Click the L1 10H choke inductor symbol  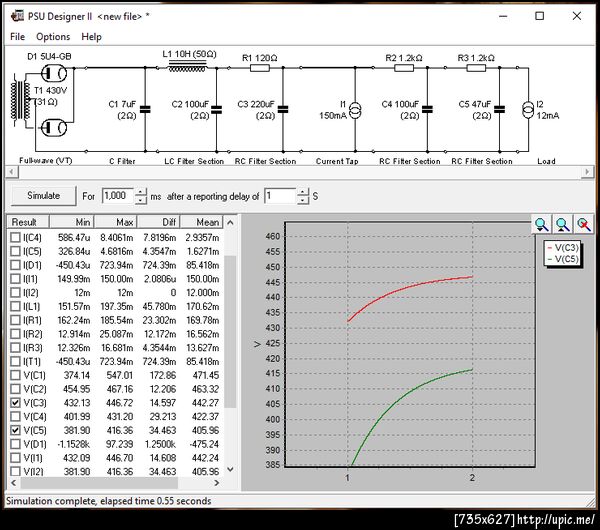point(187,67)
